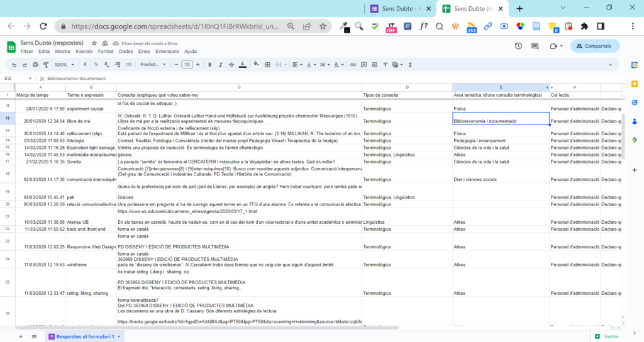Click the Insert link icon
Screen dimensions: 644x342
(353, 64)
